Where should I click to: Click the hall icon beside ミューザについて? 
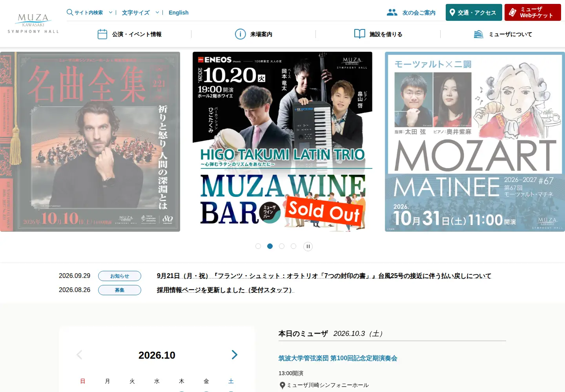(479, 34)
